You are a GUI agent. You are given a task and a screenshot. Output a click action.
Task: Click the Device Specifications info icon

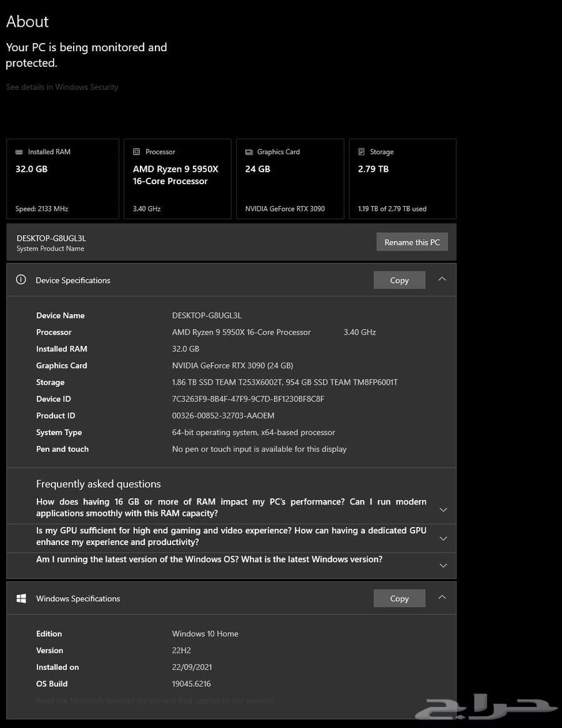(x=21, y=280)
